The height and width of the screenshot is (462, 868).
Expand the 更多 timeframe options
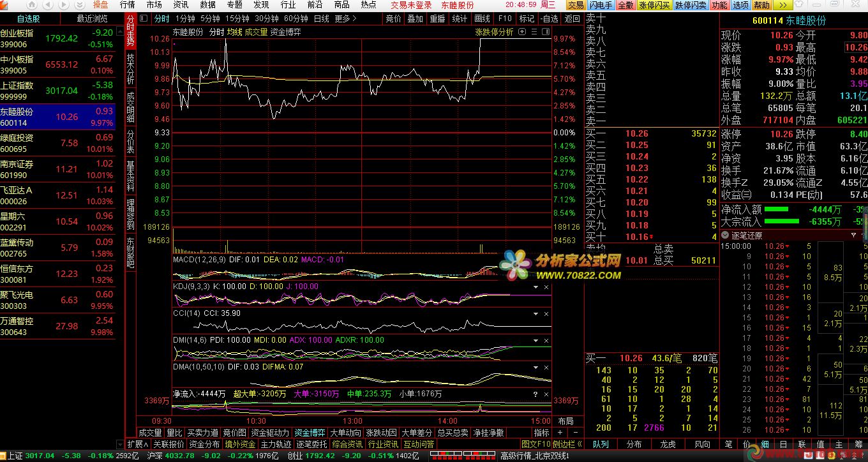(345, 19)
